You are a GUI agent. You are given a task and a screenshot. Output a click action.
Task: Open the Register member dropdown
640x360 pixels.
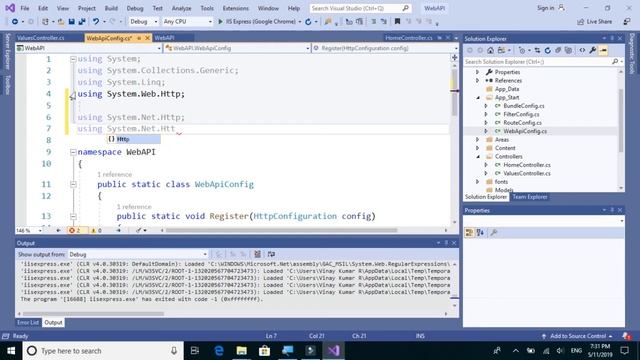[x=384, y=48]
